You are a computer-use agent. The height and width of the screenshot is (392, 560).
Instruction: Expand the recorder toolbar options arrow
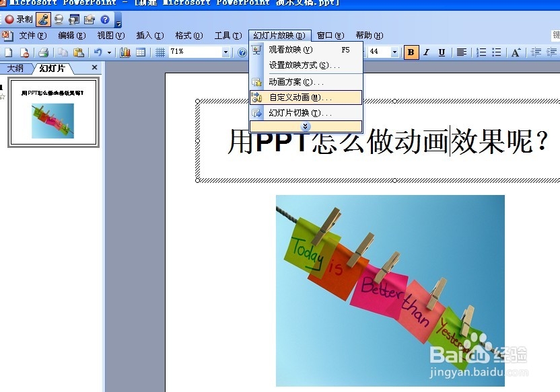(118, 24)
